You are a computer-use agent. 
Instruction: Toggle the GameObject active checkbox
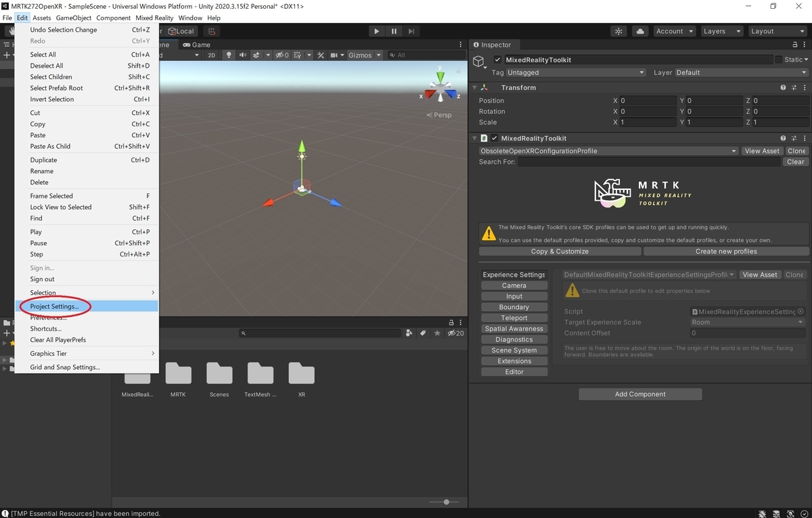pyautogui.click(x=498, y=60)
